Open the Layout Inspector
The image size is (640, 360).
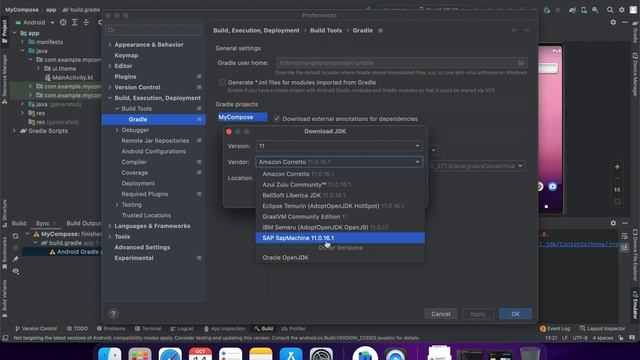tap(602, 329)
